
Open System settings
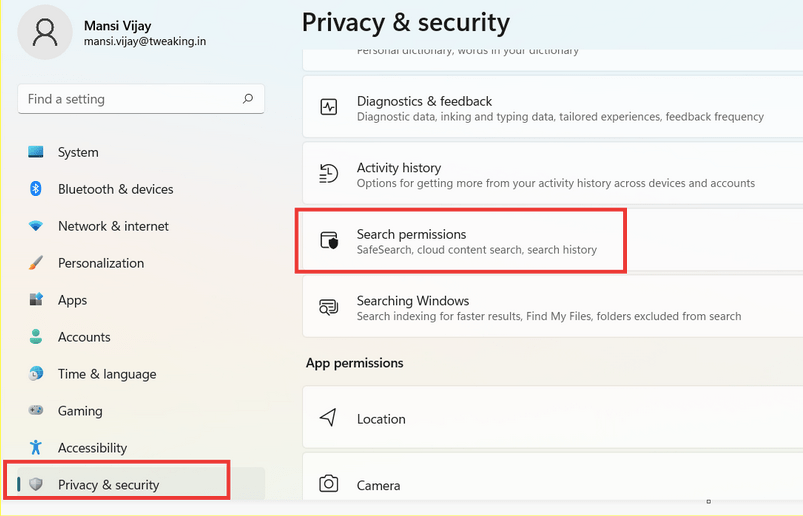coord(141,152)
